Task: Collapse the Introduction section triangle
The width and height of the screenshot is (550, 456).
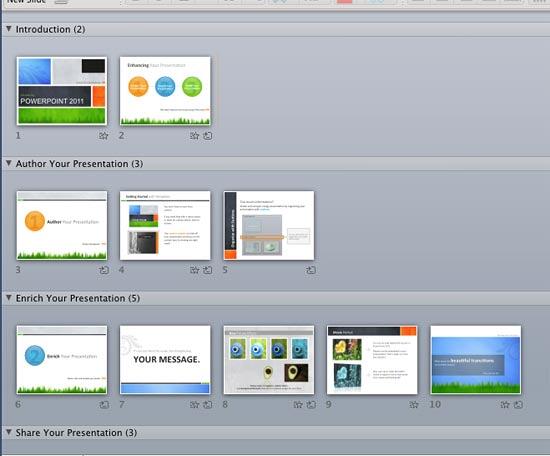Action: (9, 29)
